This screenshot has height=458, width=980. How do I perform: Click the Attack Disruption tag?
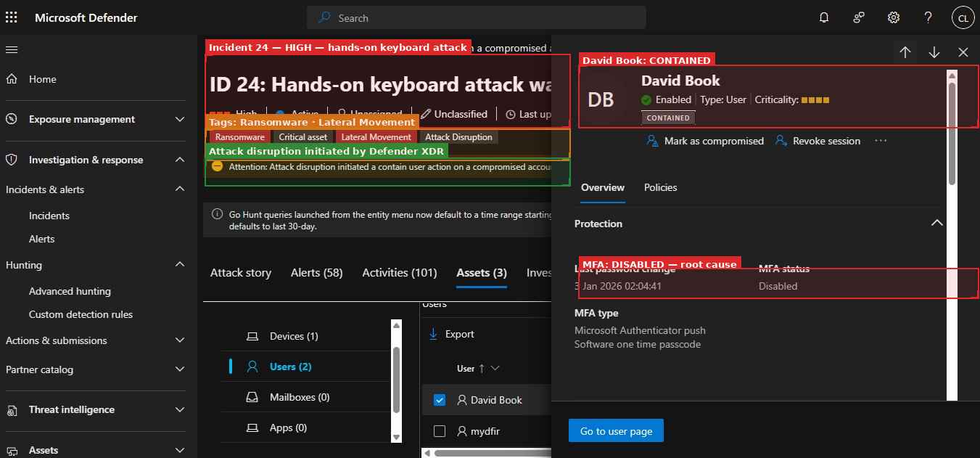[x=458, y=137]
